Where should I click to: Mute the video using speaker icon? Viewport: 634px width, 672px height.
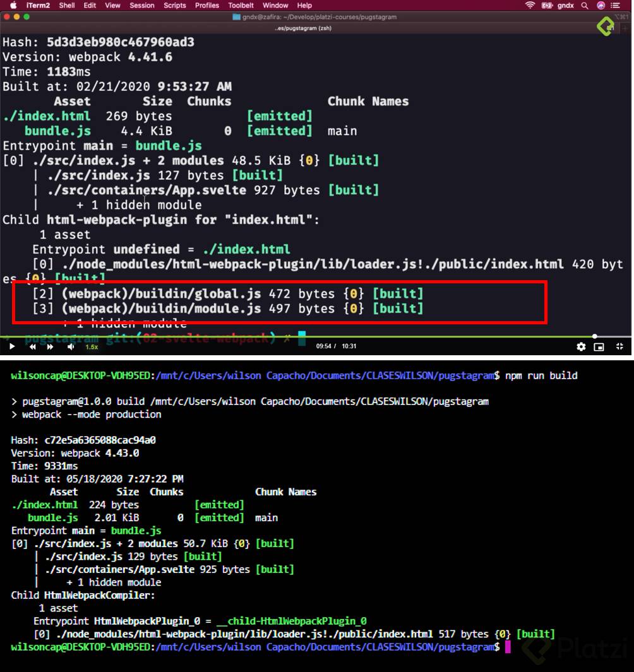tap(70, 346)
